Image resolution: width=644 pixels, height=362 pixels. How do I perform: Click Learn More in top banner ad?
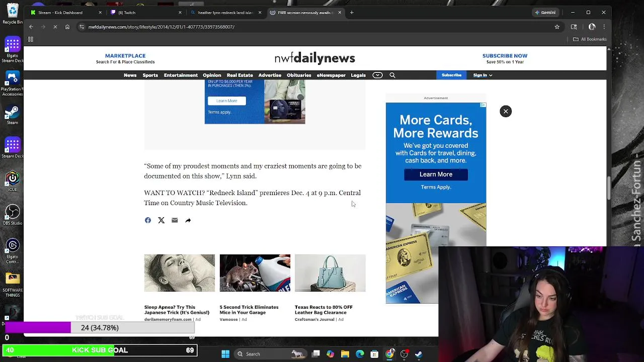point(226,101)
